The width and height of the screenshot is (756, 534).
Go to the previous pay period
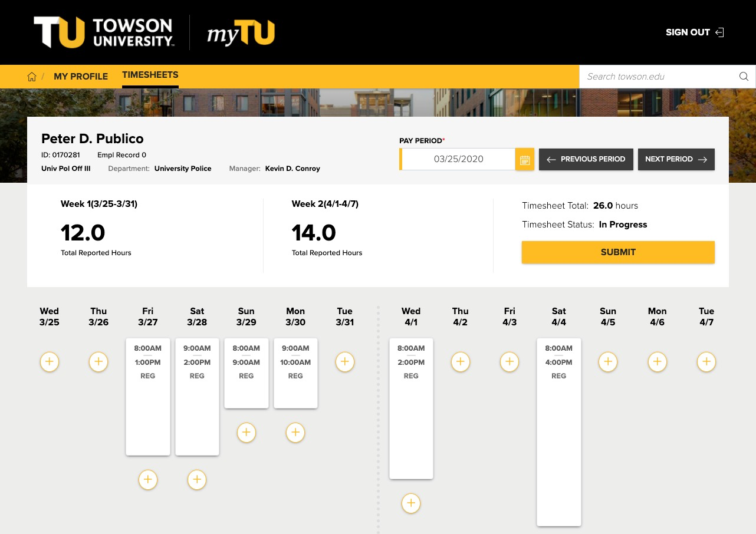pyautogui.click(x=586, y=159)
